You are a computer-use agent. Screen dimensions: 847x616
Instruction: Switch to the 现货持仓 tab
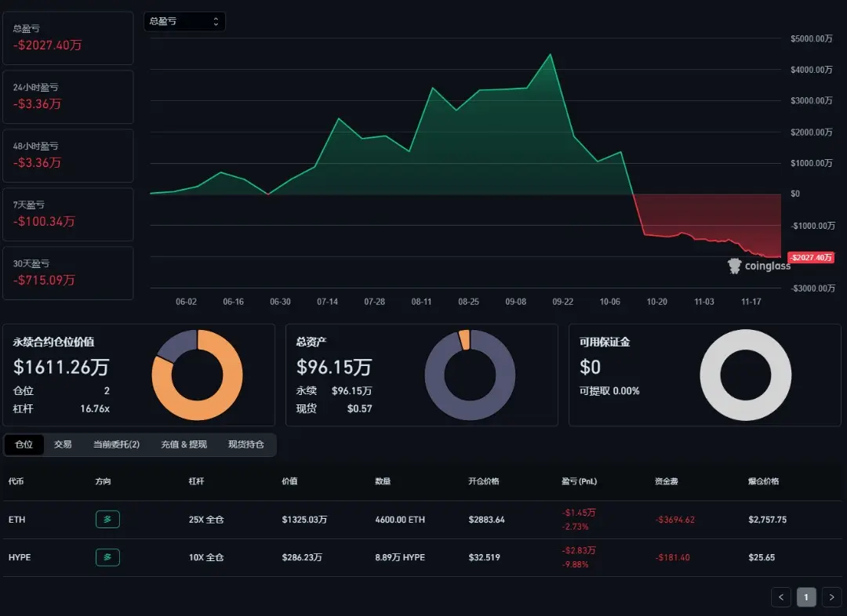245,444
